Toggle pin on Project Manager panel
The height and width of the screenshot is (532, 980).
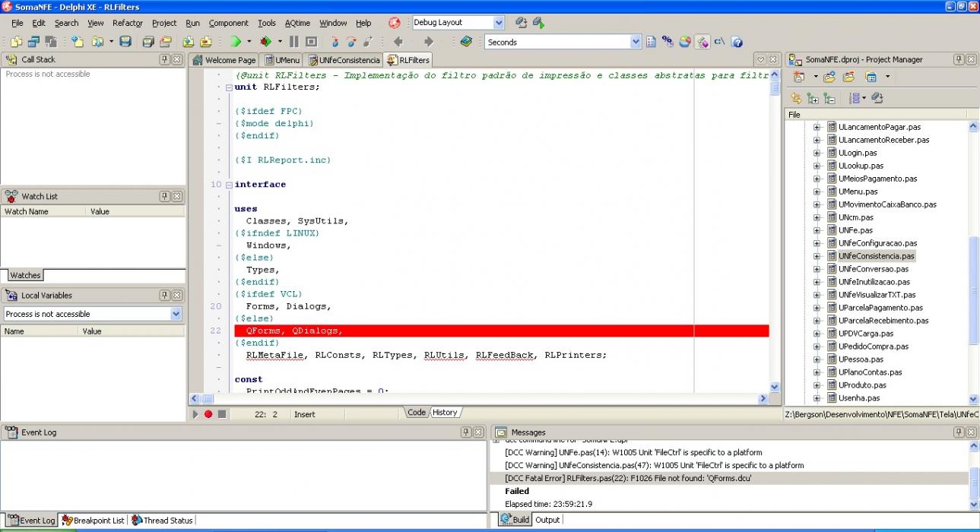(959, 59)
